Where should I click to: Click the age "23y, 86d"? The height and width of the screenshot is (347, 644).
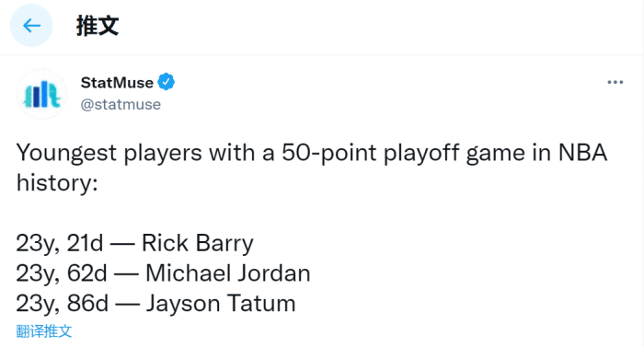tap(63, 304)
